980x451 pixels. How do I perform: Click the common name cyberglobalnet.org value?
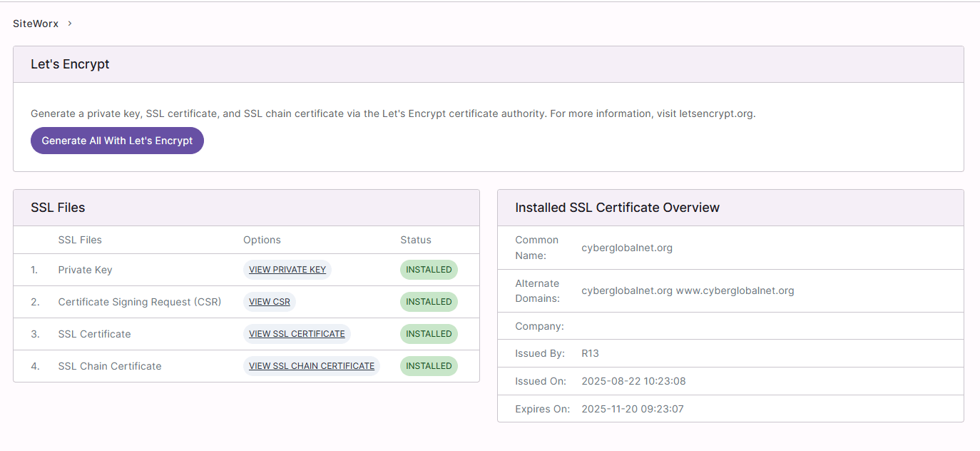(x=627, y=248)
